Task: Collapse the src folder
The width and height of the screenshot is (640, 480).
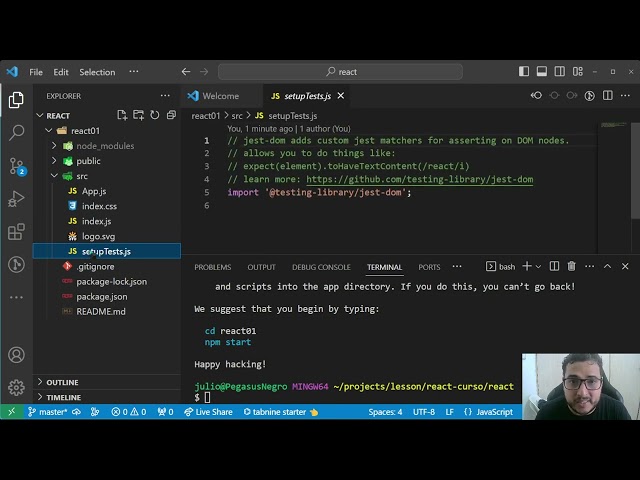Action: point(54,176)
